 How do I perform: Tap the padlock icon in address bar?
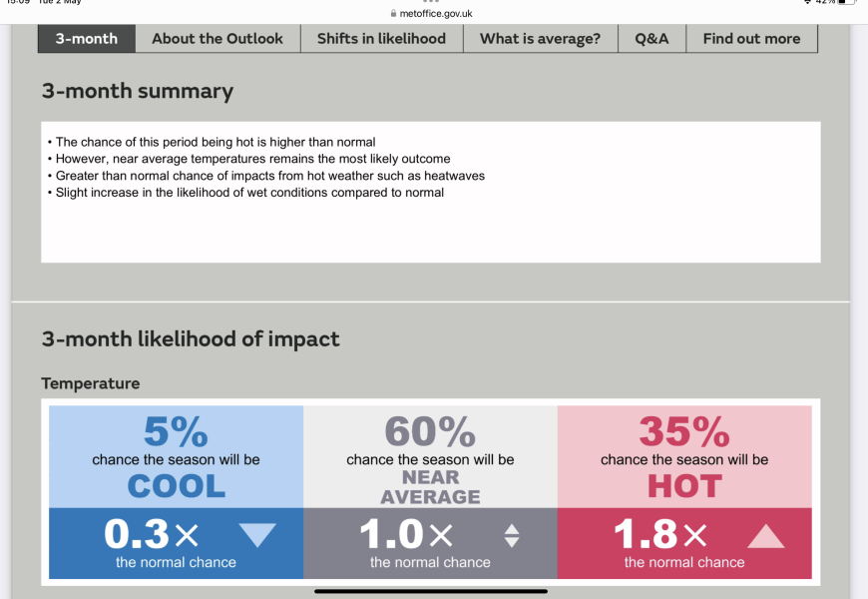(394, 14)
